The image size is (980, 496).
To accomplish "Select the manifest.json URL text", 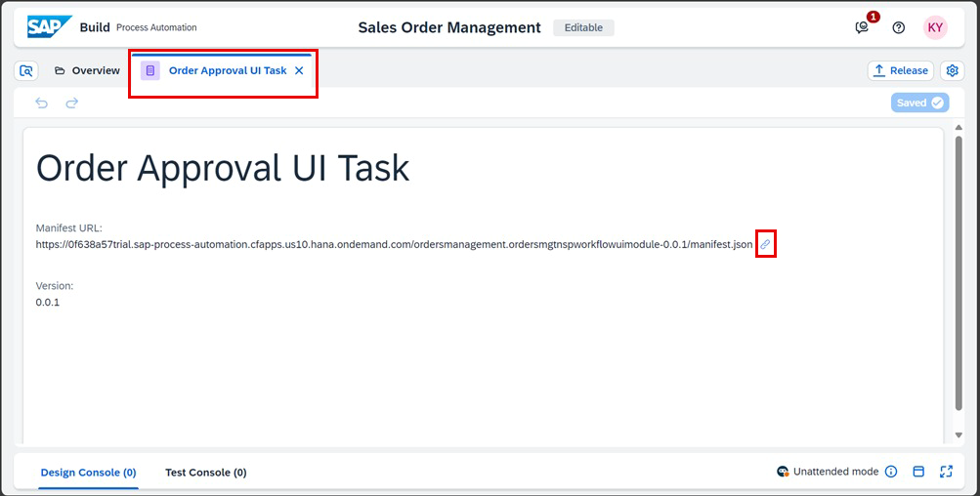I will (x=394, y=245).
